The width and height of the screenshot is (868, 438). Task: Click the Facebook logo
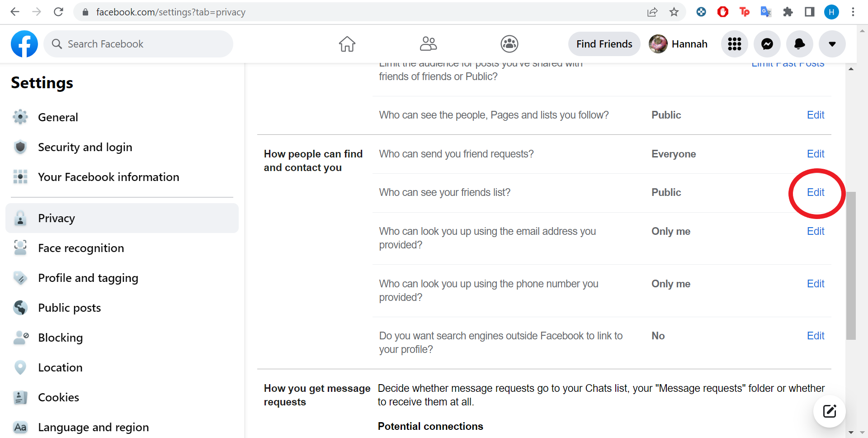tap(24, 44)
